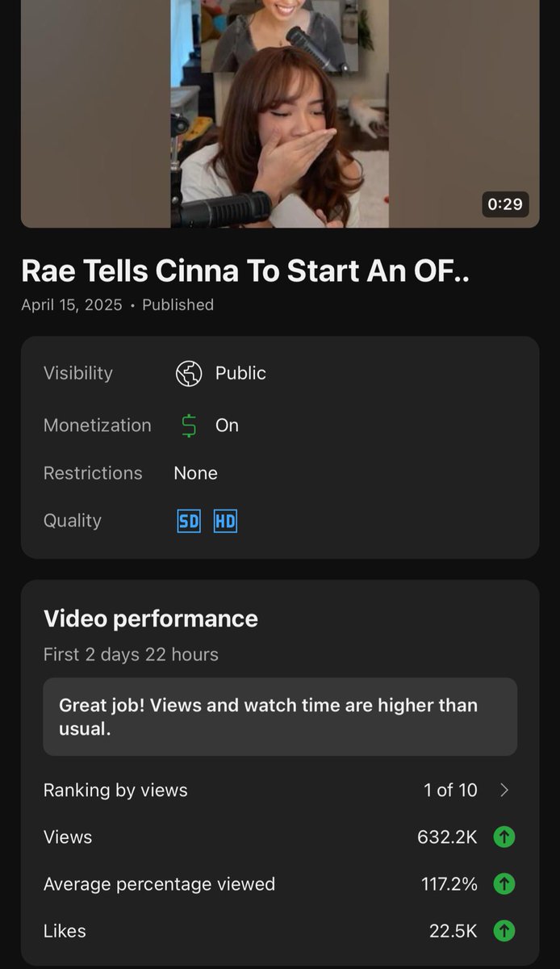Click the Restrictions label

click(x=93, y=473)
